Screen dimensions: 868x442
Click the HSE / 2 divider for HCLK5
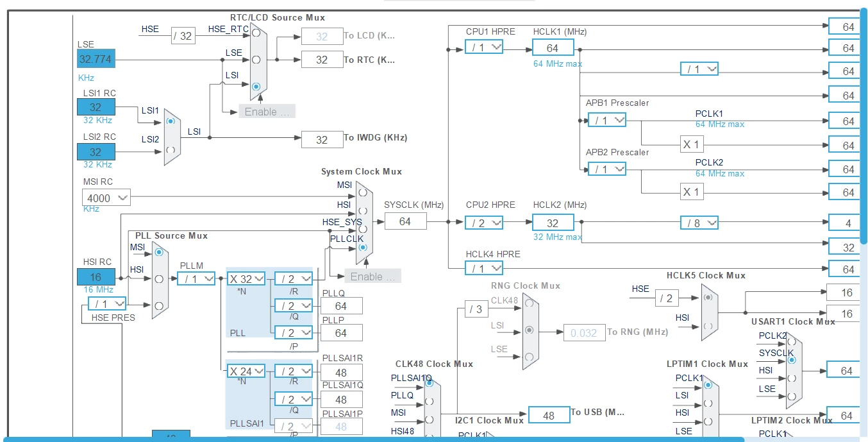coord(667,297)
